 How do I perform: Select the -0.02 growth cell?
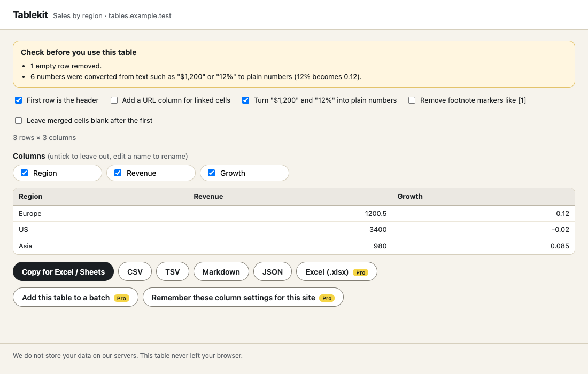(483, 229)
